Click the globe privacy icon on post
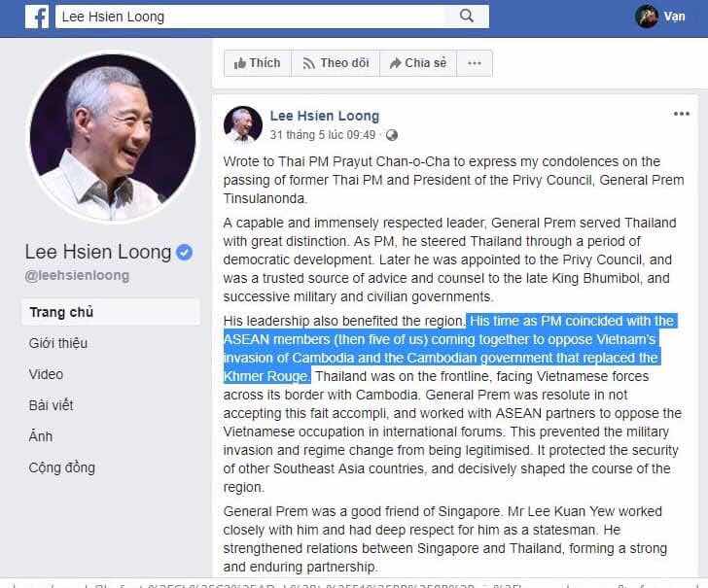Viewport: 708px width, 588px height. (392, 135)
